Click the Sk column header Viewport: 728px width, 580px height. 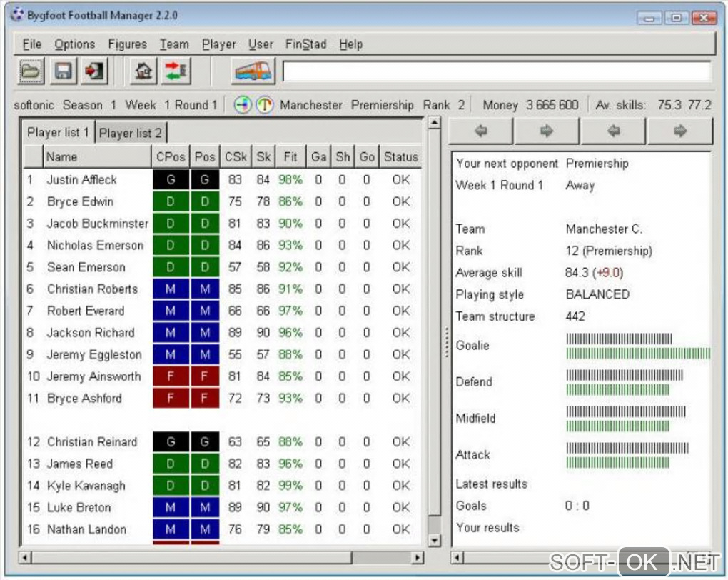coord(263,156)
